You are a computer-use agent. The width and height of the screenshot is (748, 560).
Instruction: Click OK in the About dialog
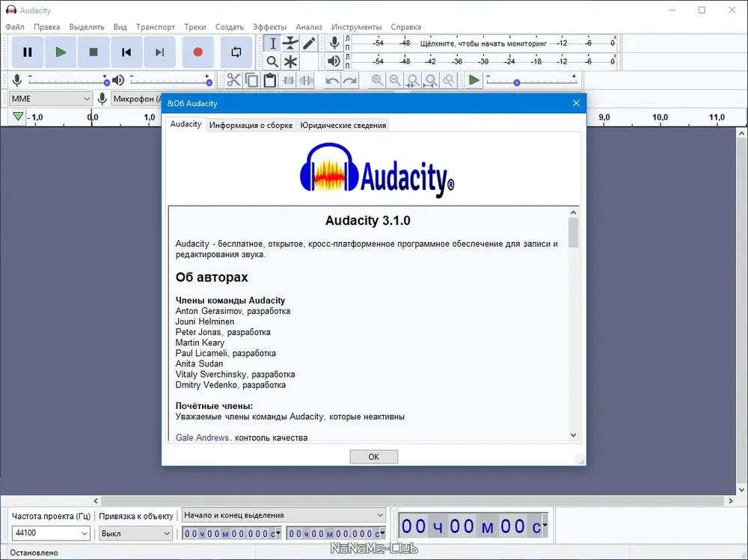pos(373,457)
